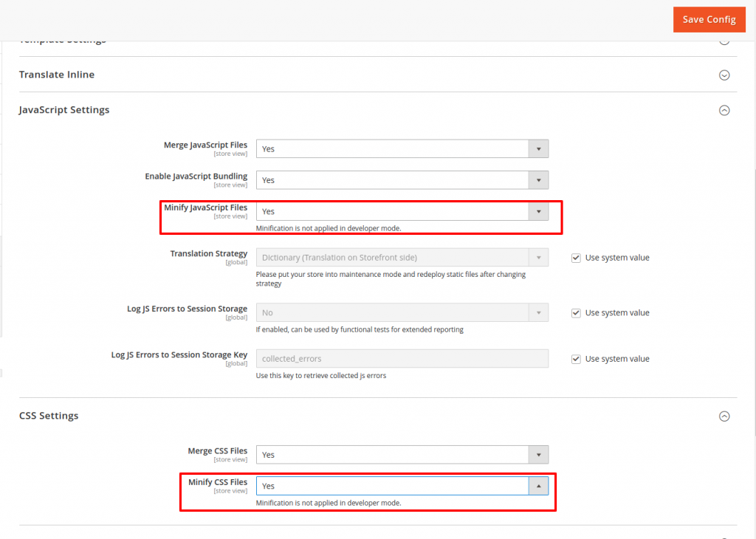Click the Translate Inline section heading
The width and height of the screenshot is (756, 539).
tap(57, 75)
